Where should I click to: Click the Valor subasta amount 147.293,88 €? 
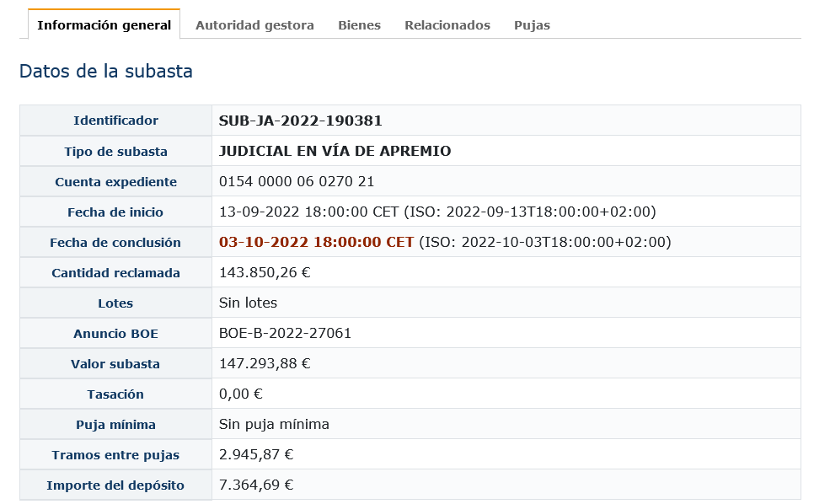(x=265, y=363)
